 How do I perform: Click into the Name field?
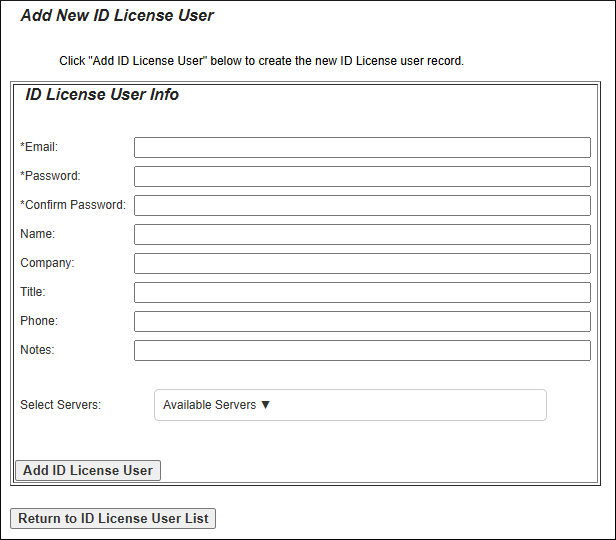(362, 234)
